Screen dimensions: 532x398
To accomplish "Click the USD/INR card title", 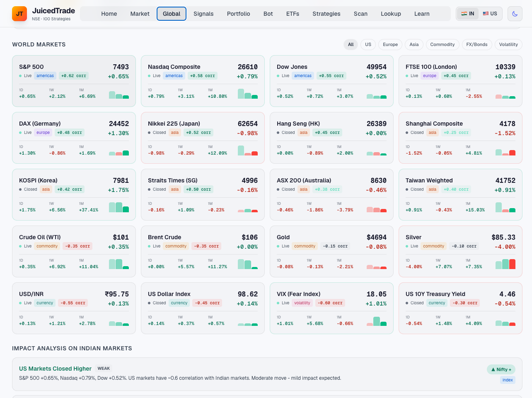I will click(x=31, y=294).
